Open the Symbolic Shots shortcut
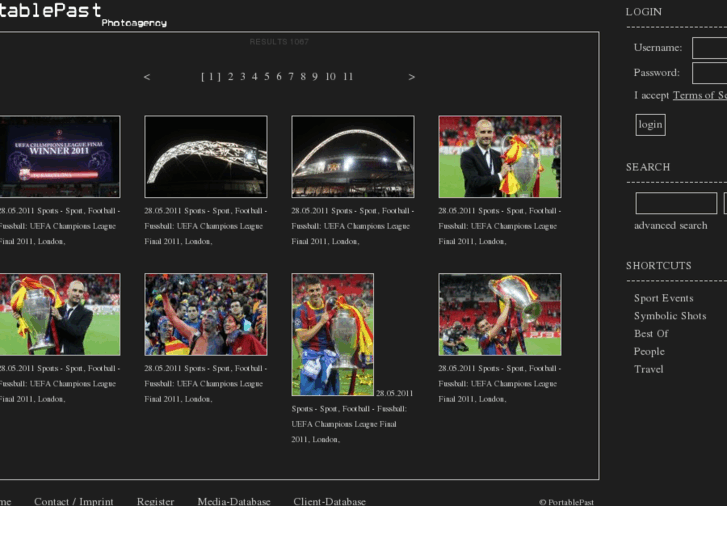Screen dimensions: 727x545 (x=670, y=316)
